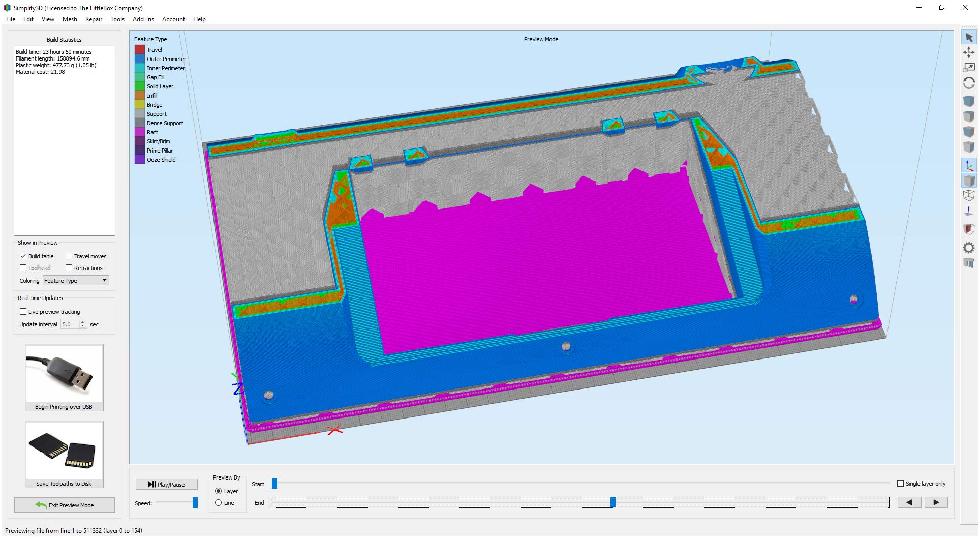Click the Raft magenta color swatch
Viewport: 980px width, 538px height.
pos(139,132)
